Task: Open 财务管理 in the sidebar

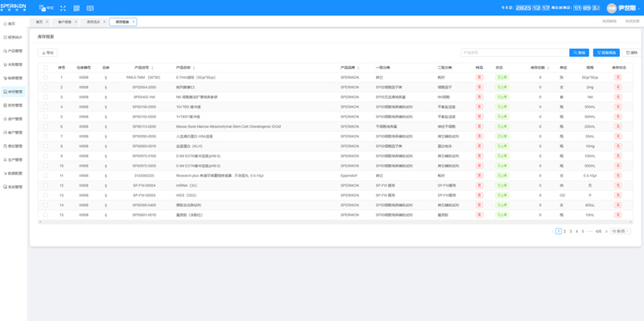Action: (13, 105)
